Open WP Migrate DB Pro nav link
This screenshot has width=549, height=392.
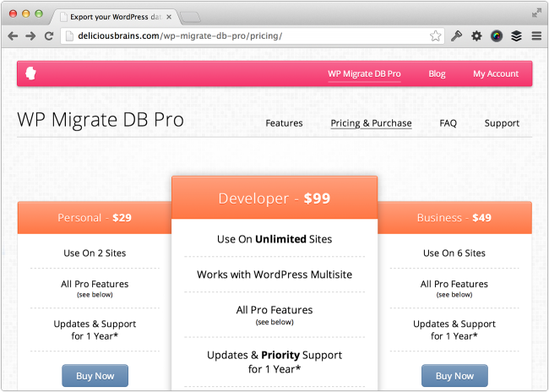364,73
